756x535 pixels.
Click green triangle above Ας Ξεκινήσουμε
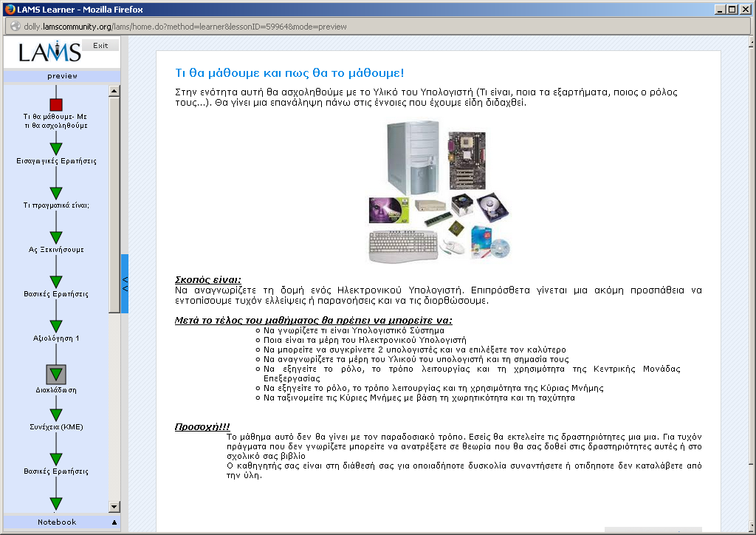click(x=56, y=237)
